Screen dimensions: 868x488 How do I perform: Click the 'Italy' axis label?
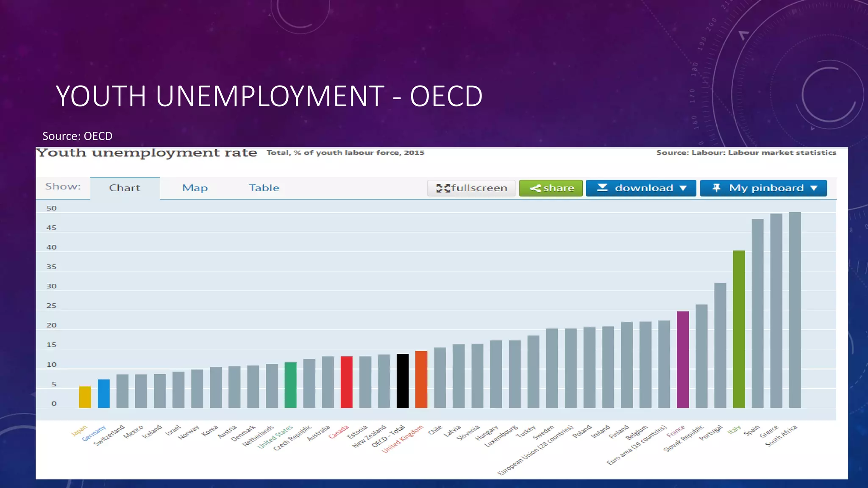tap(734, 430)
